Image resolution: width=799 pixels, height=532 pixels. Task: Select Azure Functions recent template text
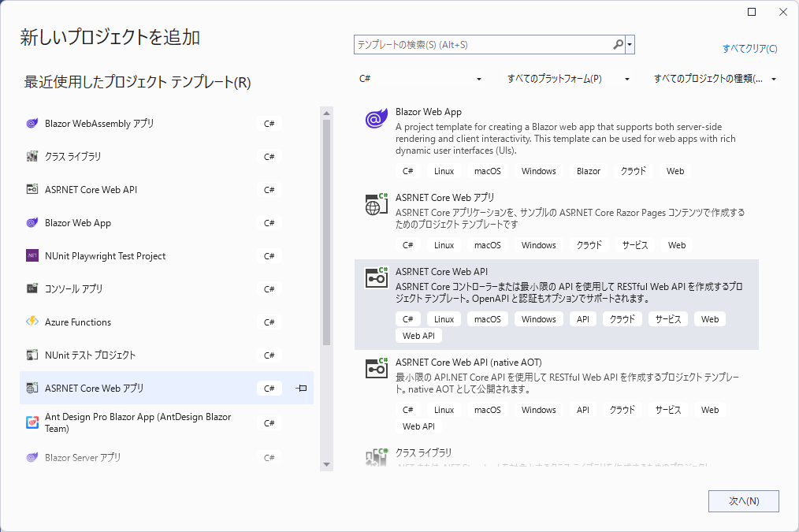(x=78, y=322)
